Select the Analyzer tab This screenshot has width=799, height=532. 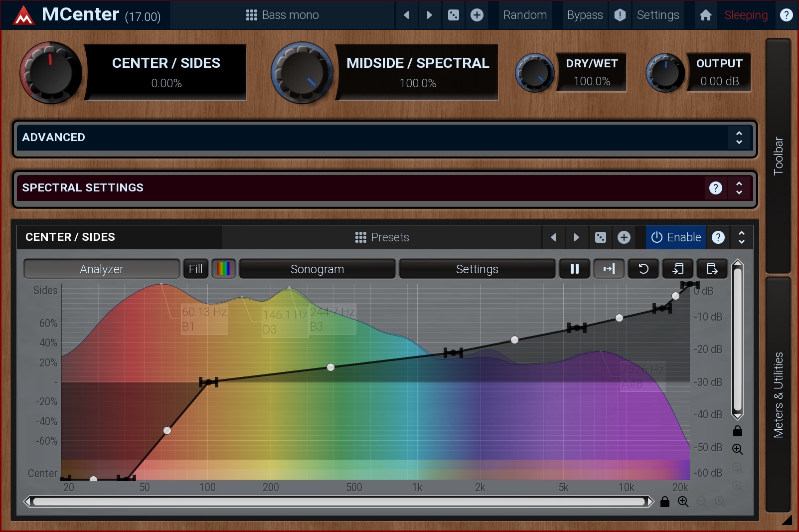click(101, 269)
